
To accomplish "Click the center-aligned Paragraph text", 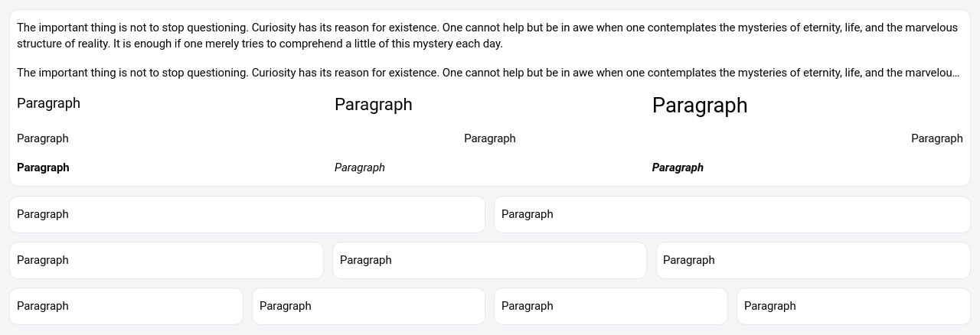I will (490, 138).
